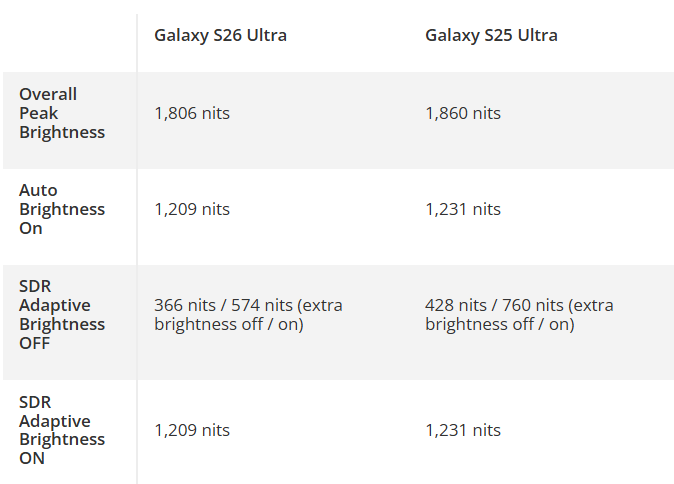Image resolution: width=674 pixels, height=484 pixels.
Task: Click the empty top-left header cell
Action: (x=69, y=36)
